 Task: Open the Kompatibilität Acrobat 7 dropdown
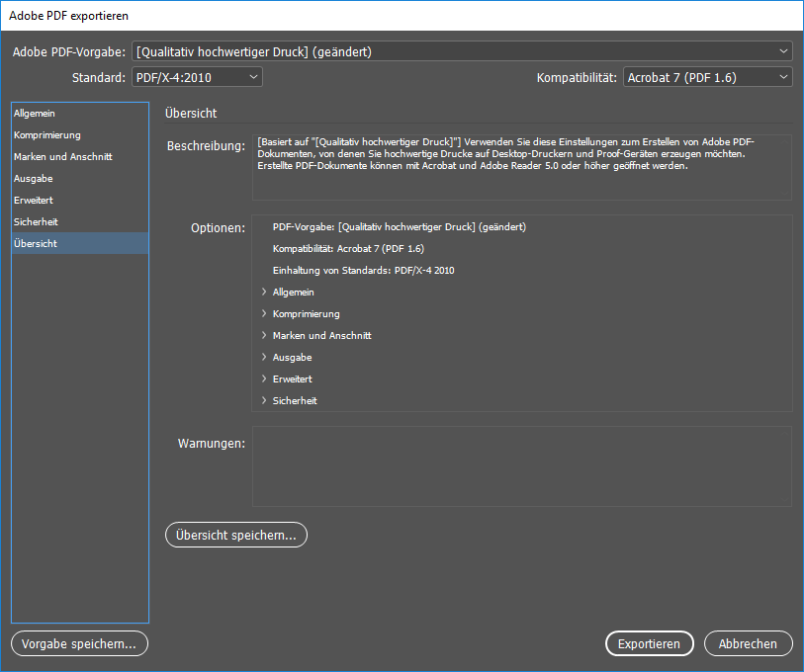coord(708,77)
